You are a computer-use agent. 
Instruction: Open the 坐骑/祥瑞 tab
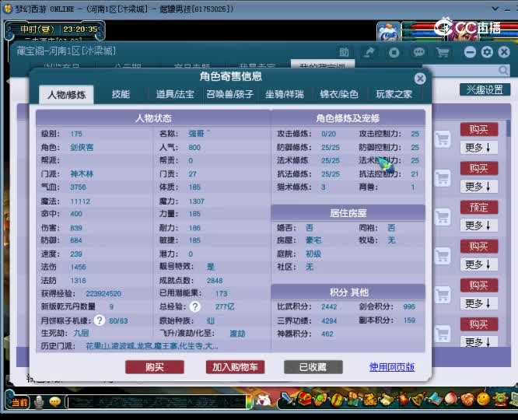click(284, 95)
